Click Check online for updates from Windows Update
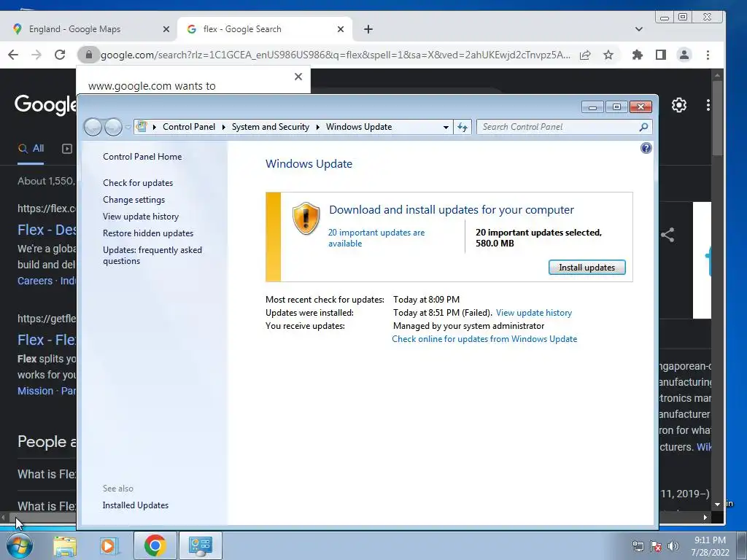The height and width of the screenshot is (560, 747). point(484,339)
